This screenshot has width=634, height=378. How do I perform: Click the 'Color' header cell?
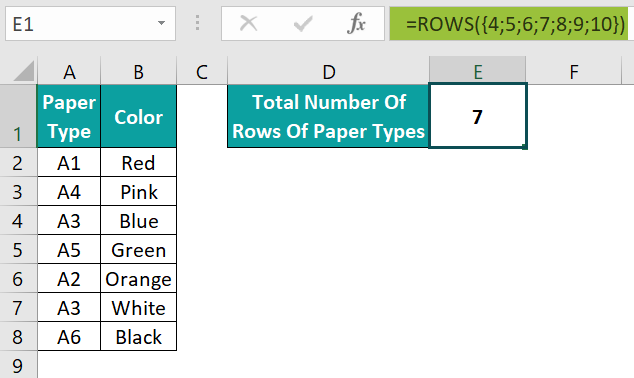[139, 116]
